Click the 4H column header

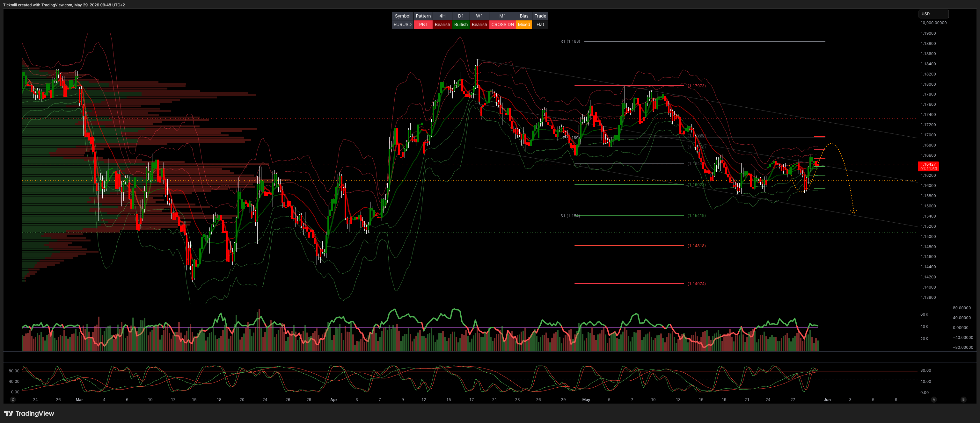click(x=442, y=16)
